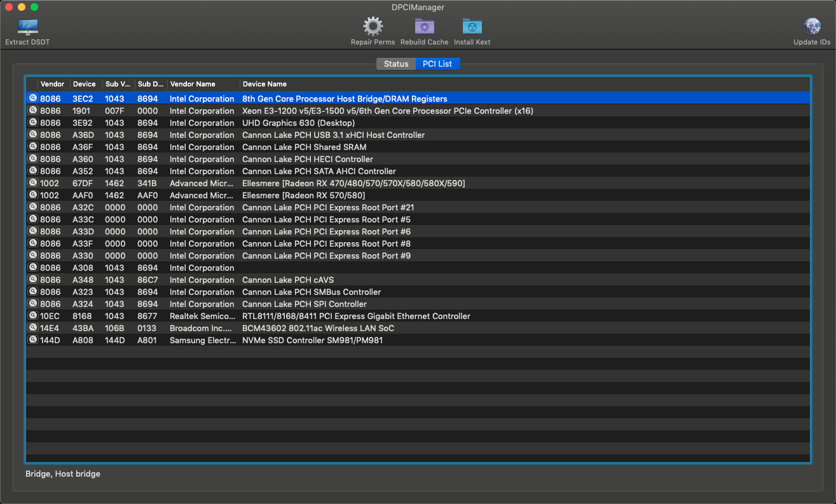Click magnifier icon for Samsung NVMe SSD row
This screenshot has width=836, height=504.
[33, 340]
